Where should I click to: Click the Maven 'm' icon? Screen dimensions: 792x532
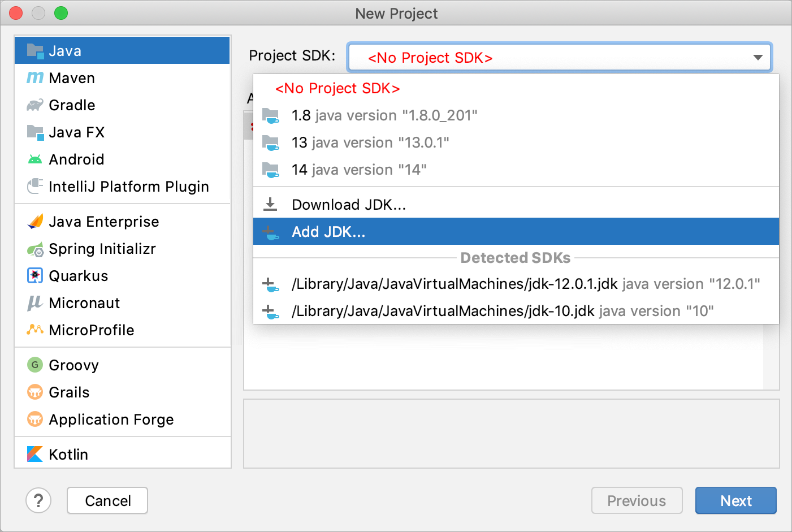point(35,77)
